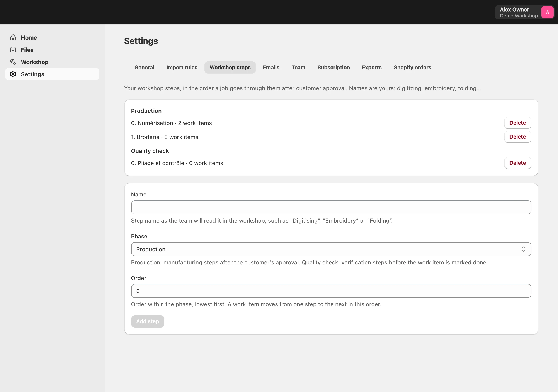Delete the Pliage et contrôle step
This screenshot has width=558, height=392.
[517, 163]
